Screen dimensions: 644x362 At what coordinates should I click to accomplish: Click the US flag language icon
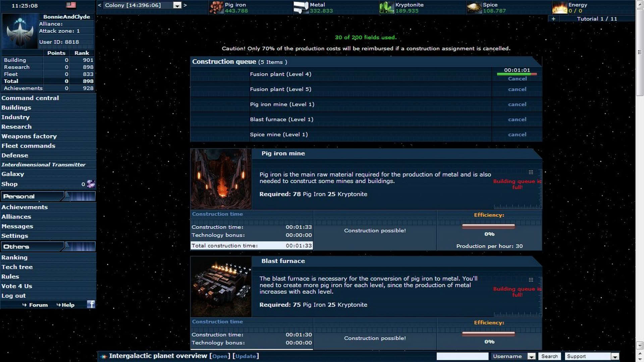[x=71, y=5]
